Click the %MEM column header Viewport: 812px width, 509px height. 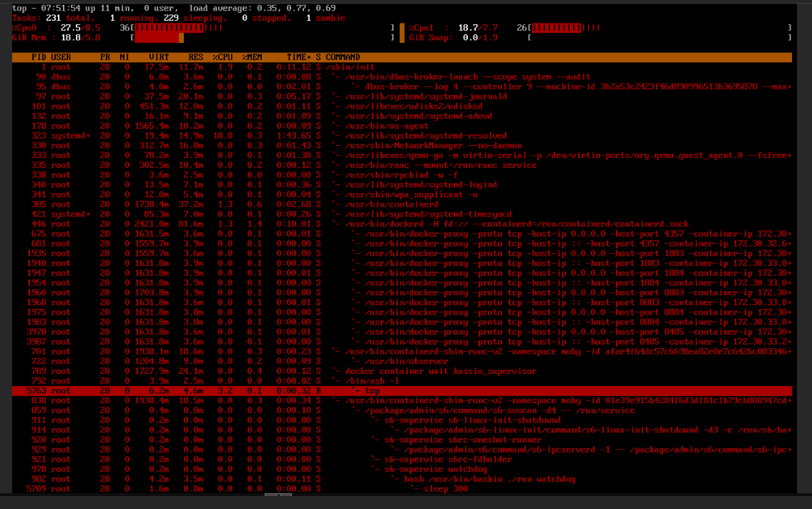253,57
